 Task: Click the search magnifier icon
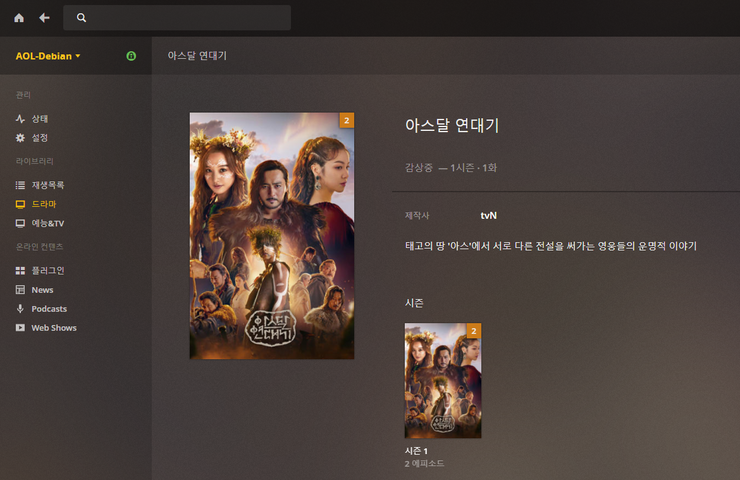81,18
